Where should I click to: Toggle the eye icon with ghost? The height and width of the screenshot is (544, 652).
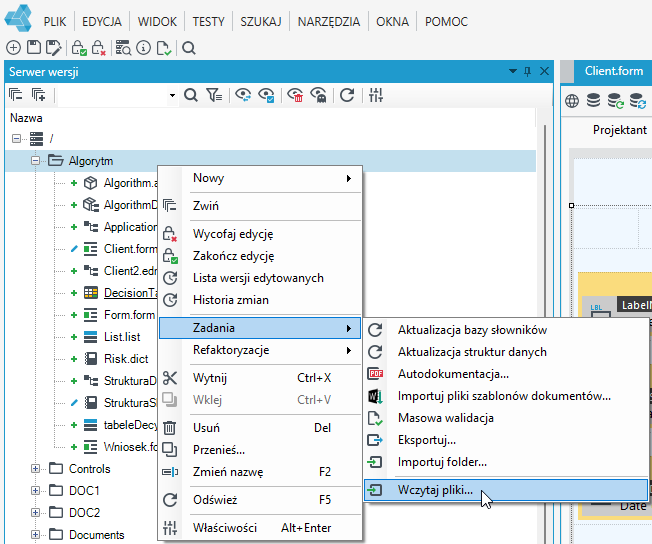(319, 95)
